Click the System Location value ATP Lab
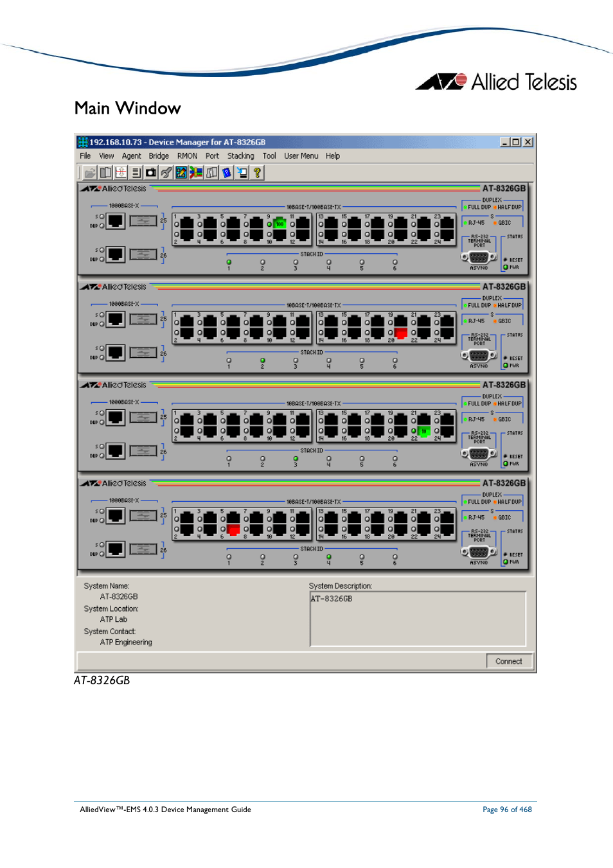Screen dimensions: 613x868 (114, 619)
